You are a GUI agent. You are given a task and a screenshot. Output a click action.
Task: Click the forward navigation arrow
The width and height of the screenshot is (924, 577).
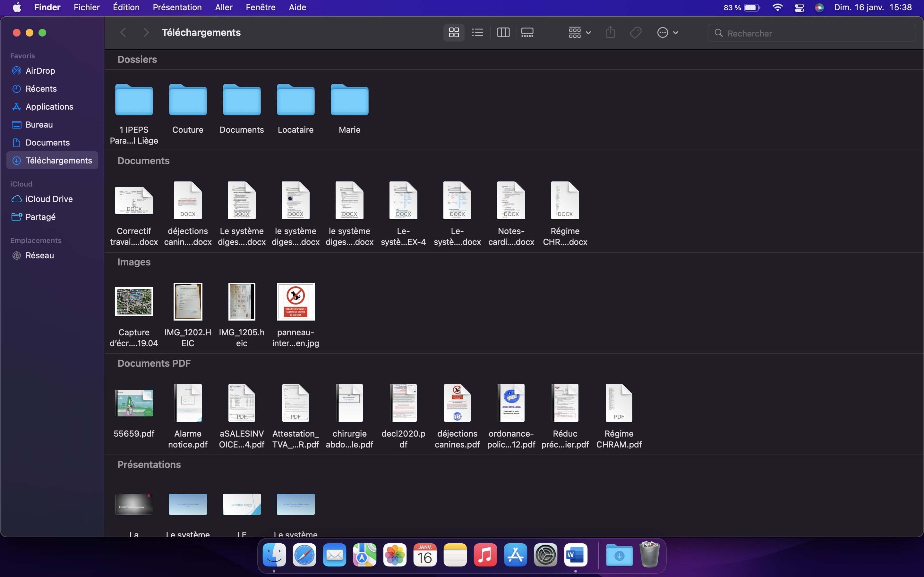[x=145, y=32]
